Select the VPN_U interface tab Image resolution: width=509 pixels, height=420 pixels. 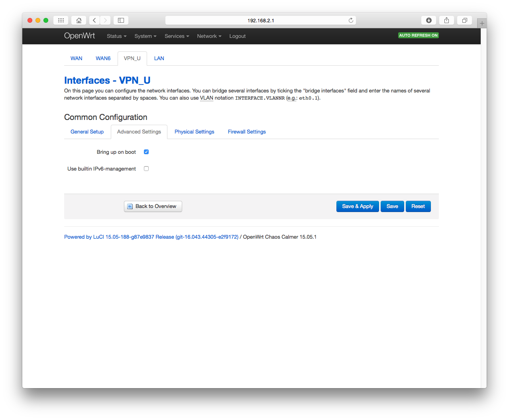click(x=132, y=58)
